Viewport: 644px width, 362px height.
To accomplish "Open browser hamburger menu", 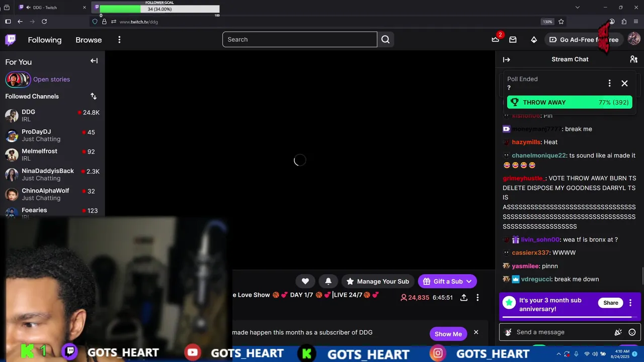I will click(636, 22).
